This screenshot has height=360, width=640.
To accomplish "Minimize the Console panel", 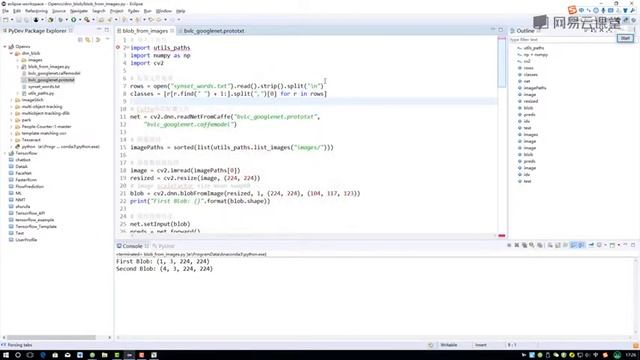I will [625, 245].
